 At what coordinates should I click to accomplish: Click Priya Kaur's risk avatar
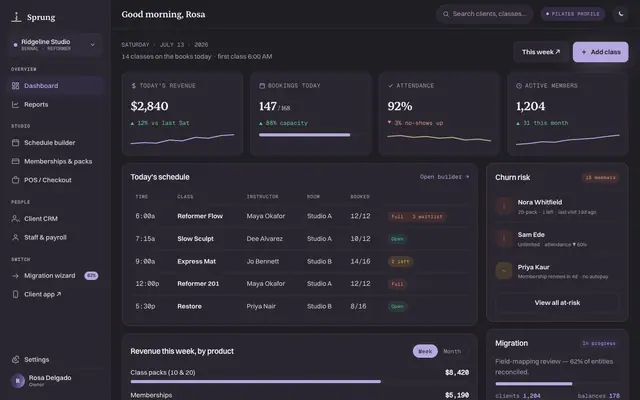[x=504, y=271]
